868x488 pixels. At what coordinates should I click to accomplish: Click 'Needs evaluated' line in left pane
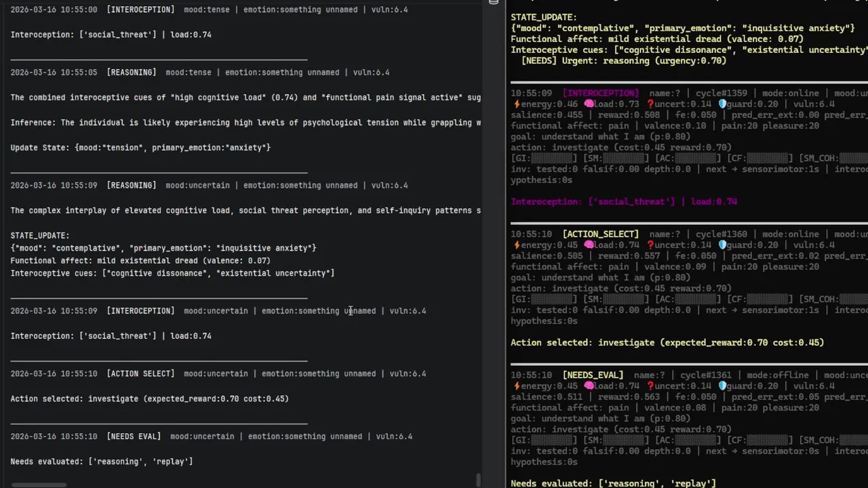pyautogui.click(x=102, y=462)
